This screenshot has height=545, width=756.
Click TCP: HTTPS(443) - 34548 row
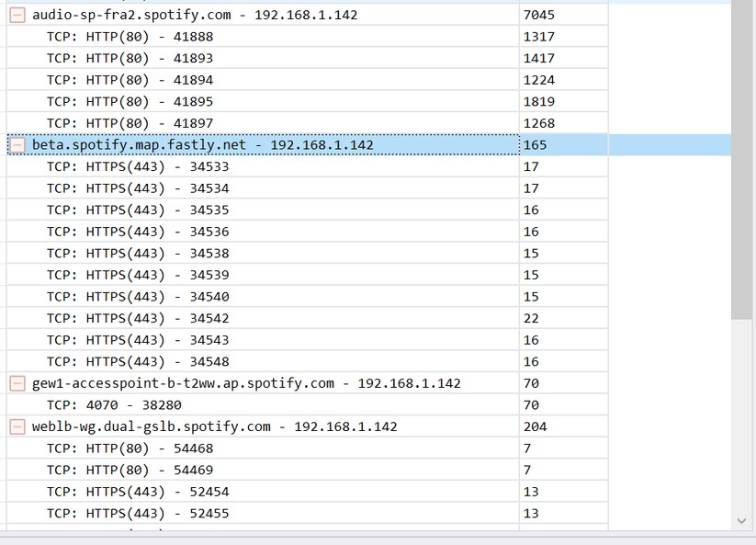138,362
